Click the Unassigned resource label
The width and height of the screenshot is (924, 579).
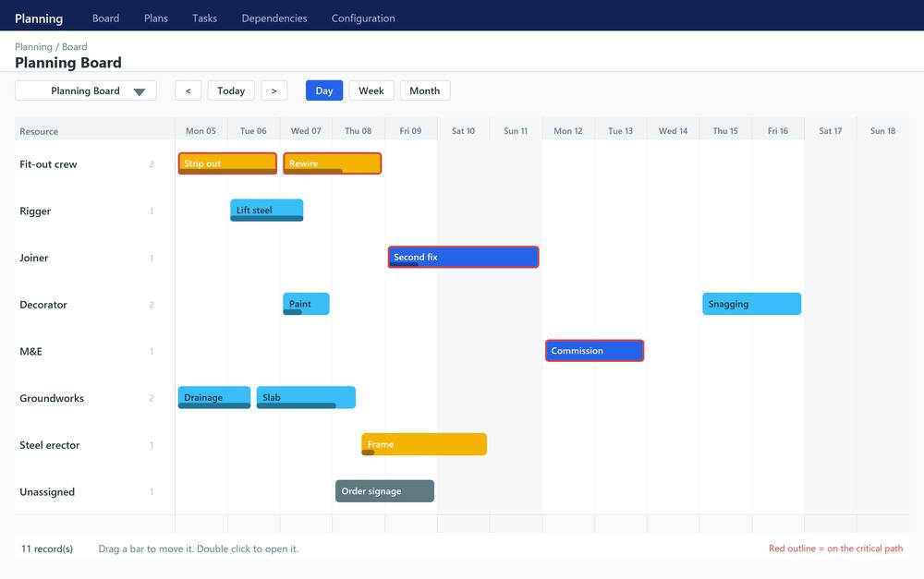(47, 492)
